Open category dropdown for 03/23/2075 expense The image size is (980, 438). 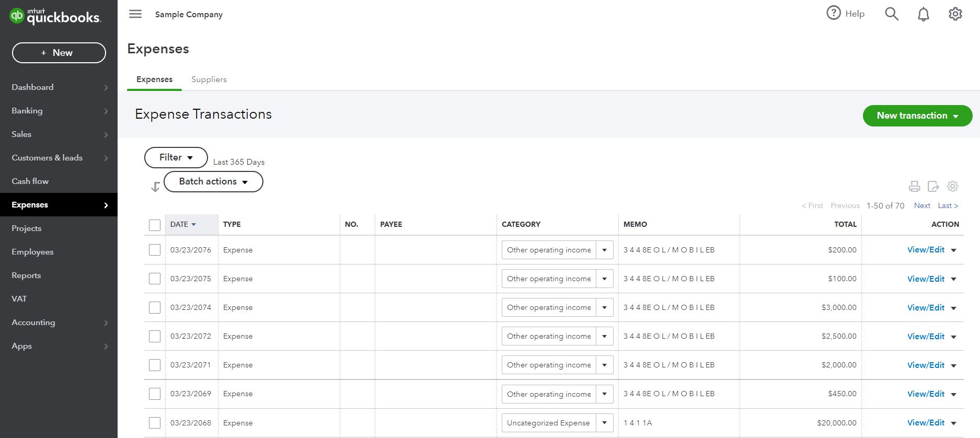click(x=605, y=279)
